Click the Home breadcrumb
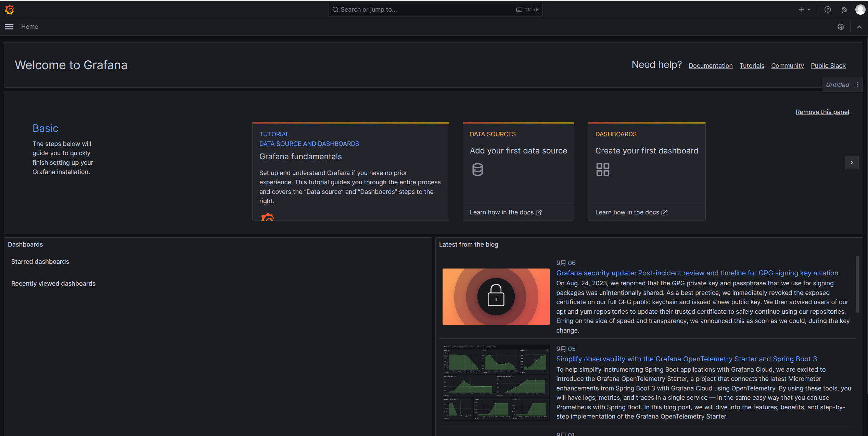 (29, 27)
